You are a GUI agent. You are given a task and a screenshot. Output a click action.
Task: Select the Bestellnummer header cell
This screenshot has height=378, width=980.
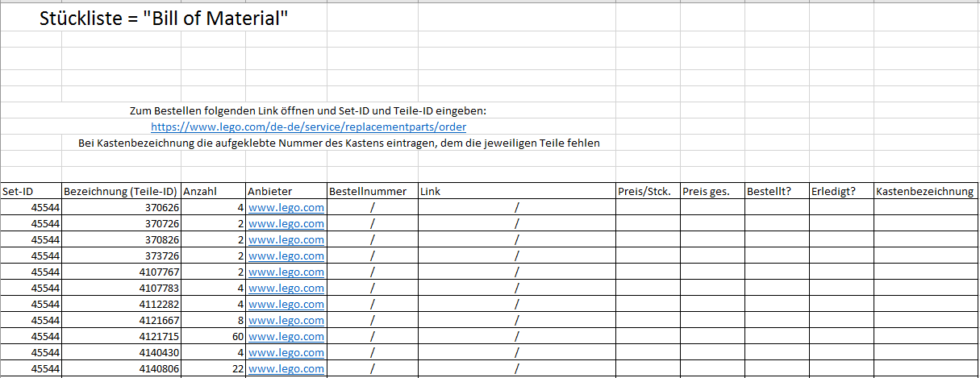(371, 191)
